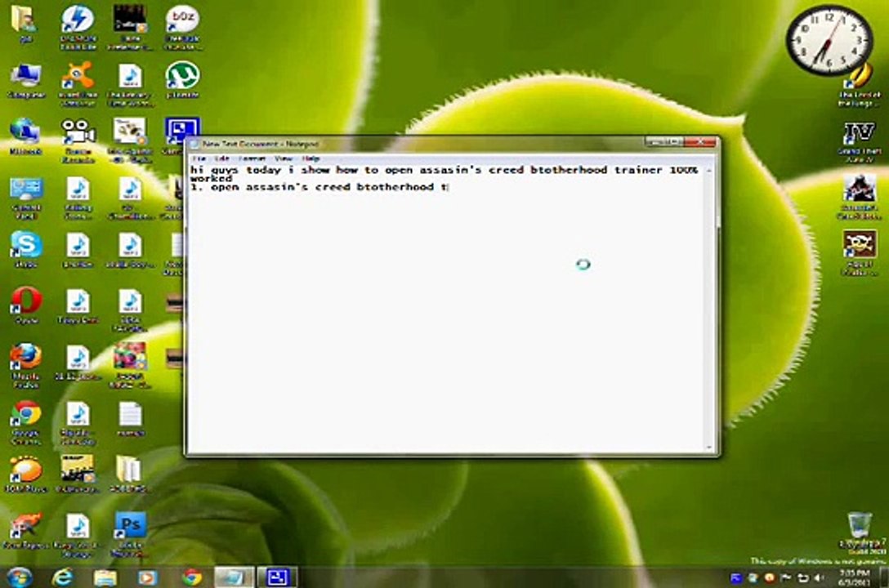The image size is (889, 588).
Task: Open the volume control in the tray
Action: tap(818, 578)
